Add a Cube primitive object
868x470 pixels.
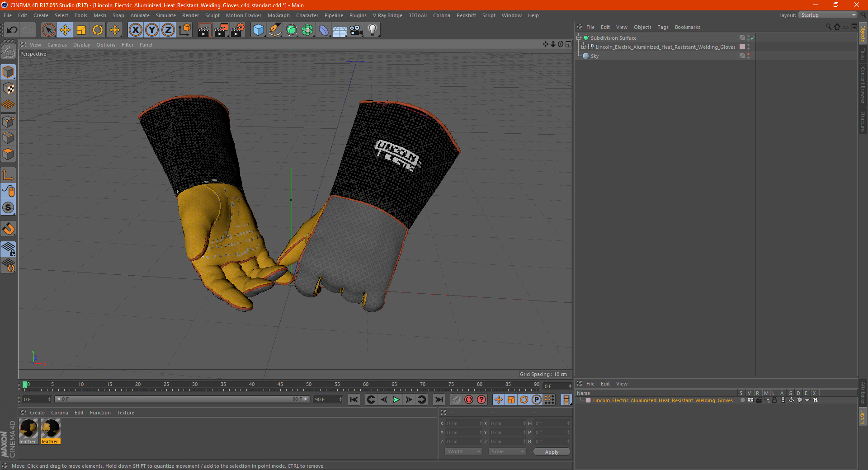click(258, 30)
